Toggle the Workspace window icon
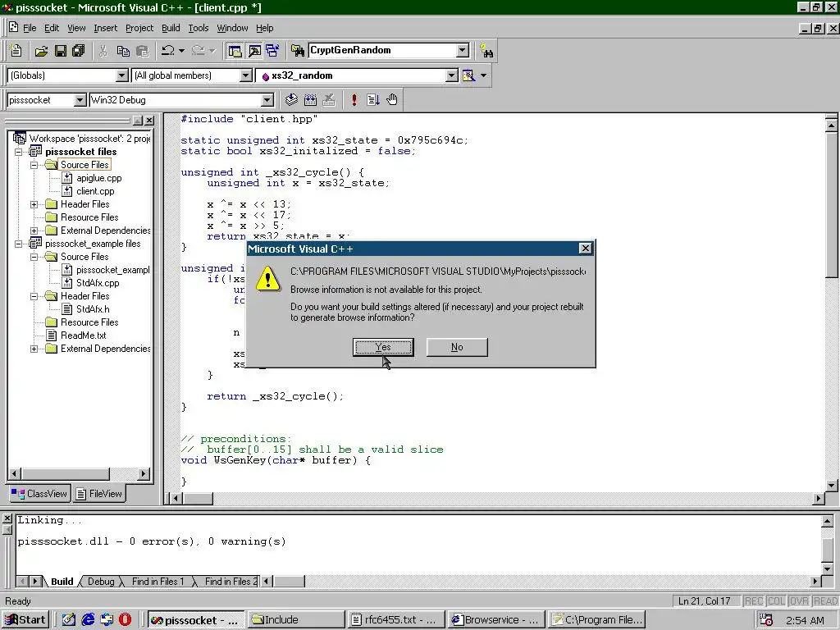The height and width of the screenshot is (630, 840). [x=235, y=51]
